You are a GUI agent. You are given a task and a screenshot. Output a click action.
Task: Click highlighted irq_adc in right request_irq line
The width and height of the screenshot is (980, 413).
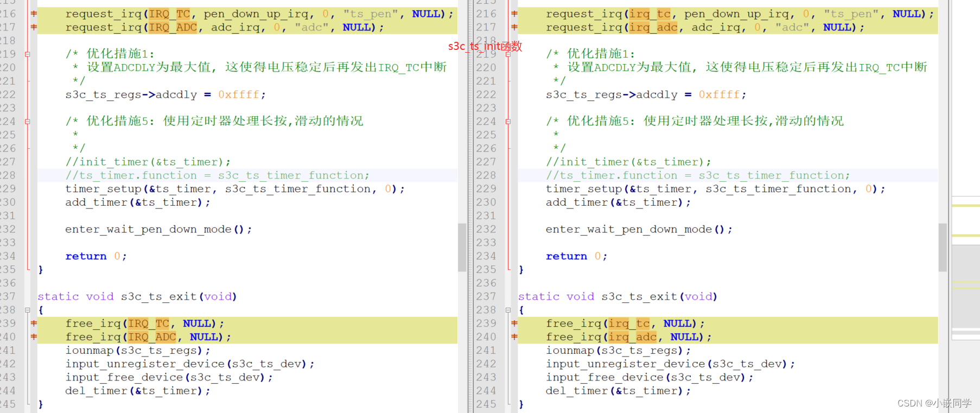[x=654, y=28]
